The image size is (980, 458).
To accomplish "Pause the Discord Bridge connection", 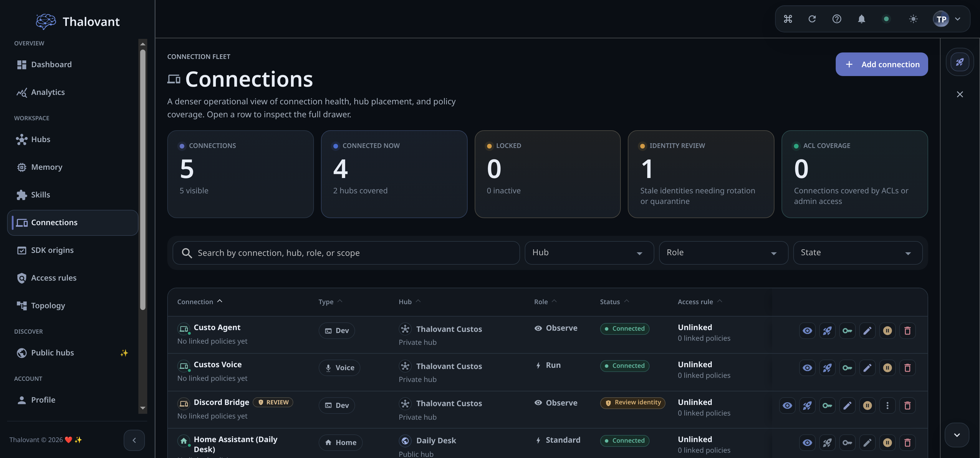I will (867, 406).
